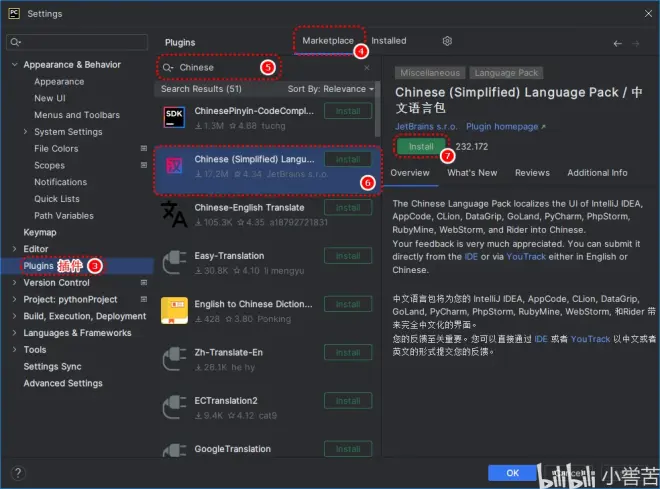This screenshot has width=660, height=489.
Task: Select Notifications settings item
Action: 61,182
